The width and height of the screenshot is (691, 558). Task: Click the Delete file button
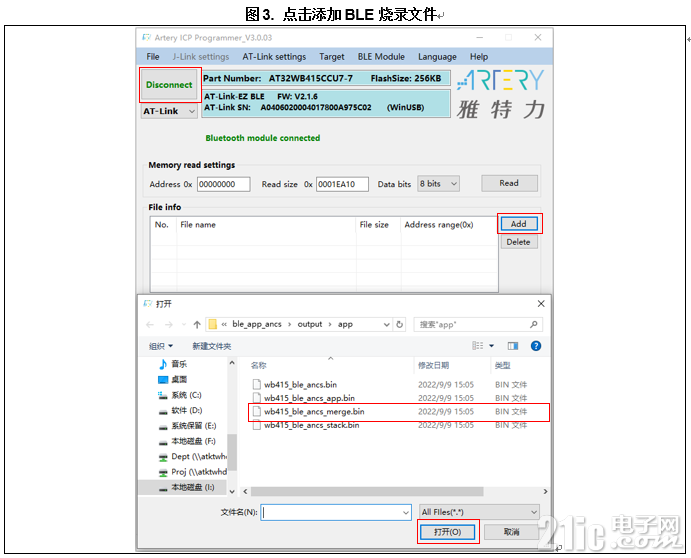tap(519, 242)
